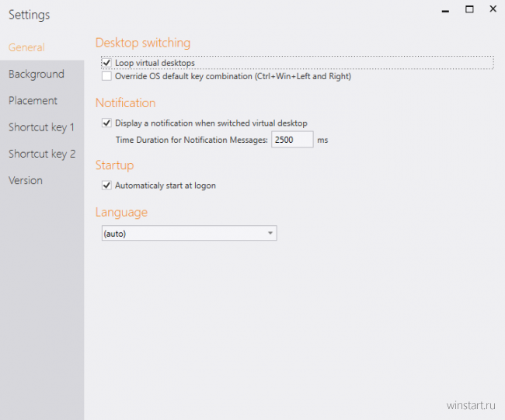Open the Shortcut key 2 page
505x420 pixels.
pos(42,154)
